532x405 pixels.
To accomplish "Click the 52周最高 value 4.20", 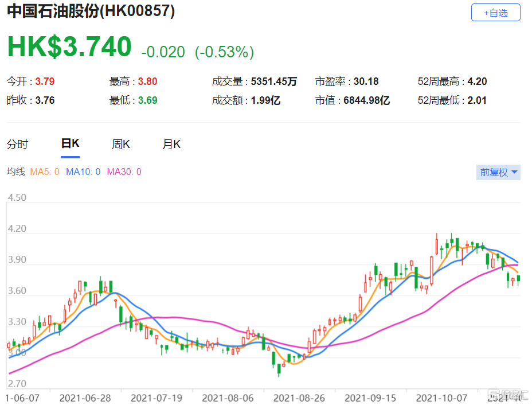I will 477,81.
